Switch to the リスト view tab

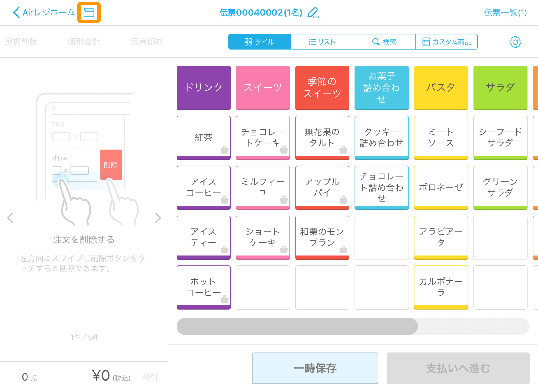[322, 42]
